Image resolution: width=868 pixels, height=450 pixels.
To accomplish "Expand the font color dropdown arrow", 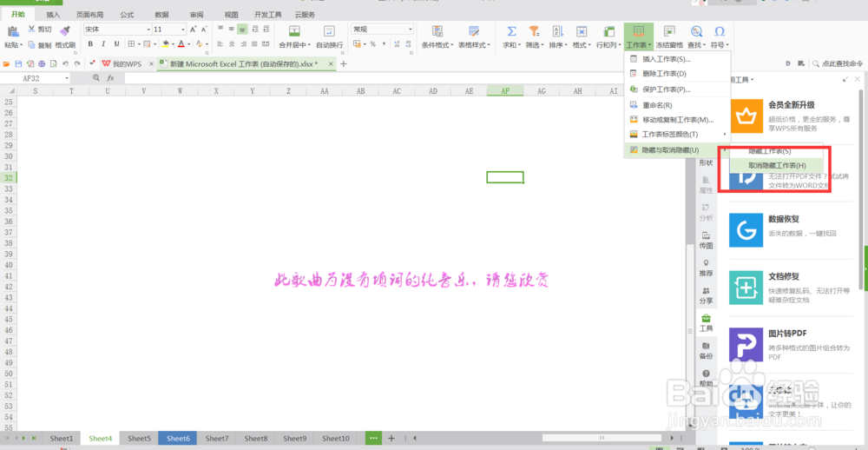I will pyautogui.click(x=188, y=44).
